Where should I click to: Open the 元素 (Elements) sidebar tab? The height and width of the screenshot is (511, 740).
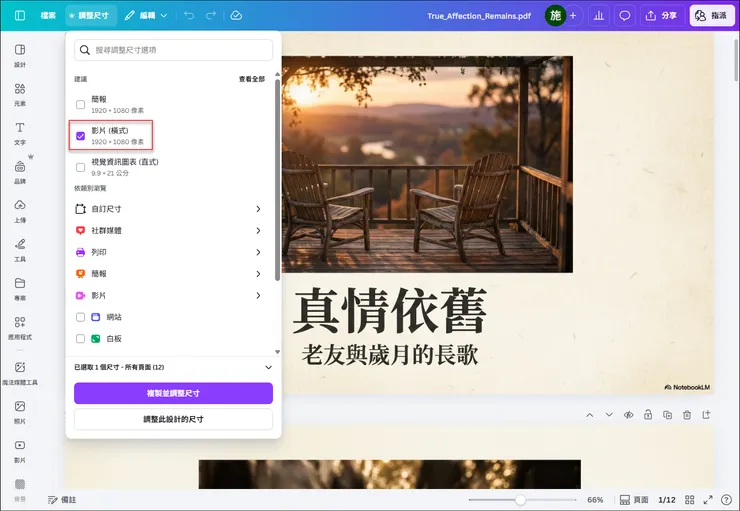(x=20, y=94)
